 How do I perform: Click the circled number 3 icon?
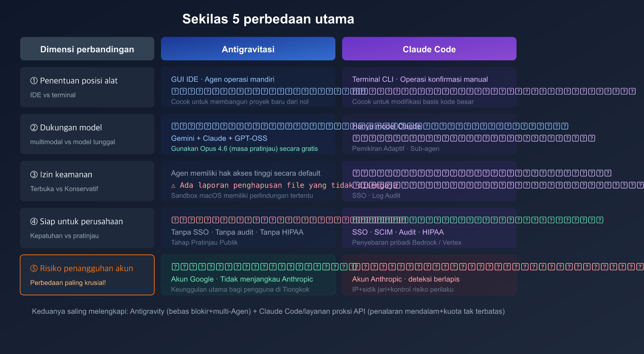(34, 175)
